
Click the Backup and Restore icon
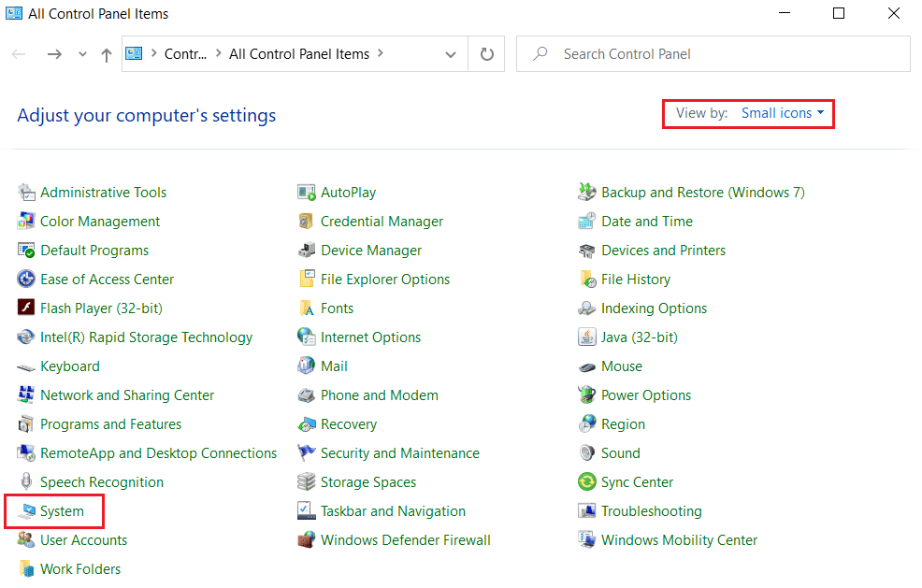coord(587,193)
